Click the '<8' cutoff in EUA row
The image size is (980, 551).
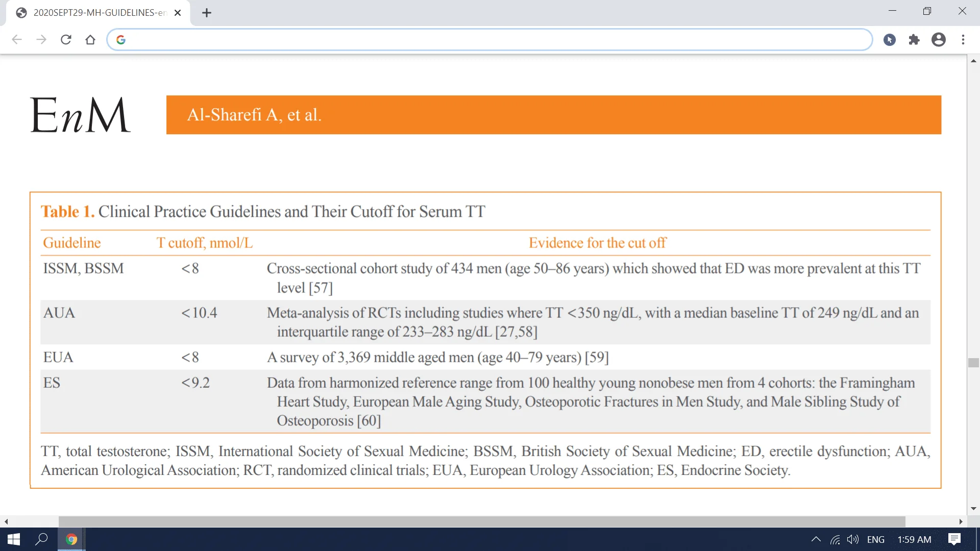(x=190, y=357)
